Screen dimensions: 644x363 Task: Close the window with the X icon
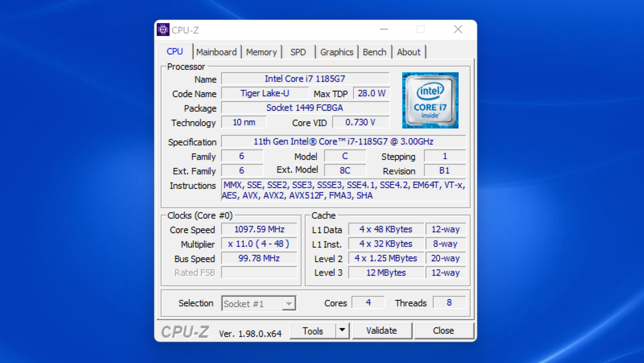coord(458,29)
